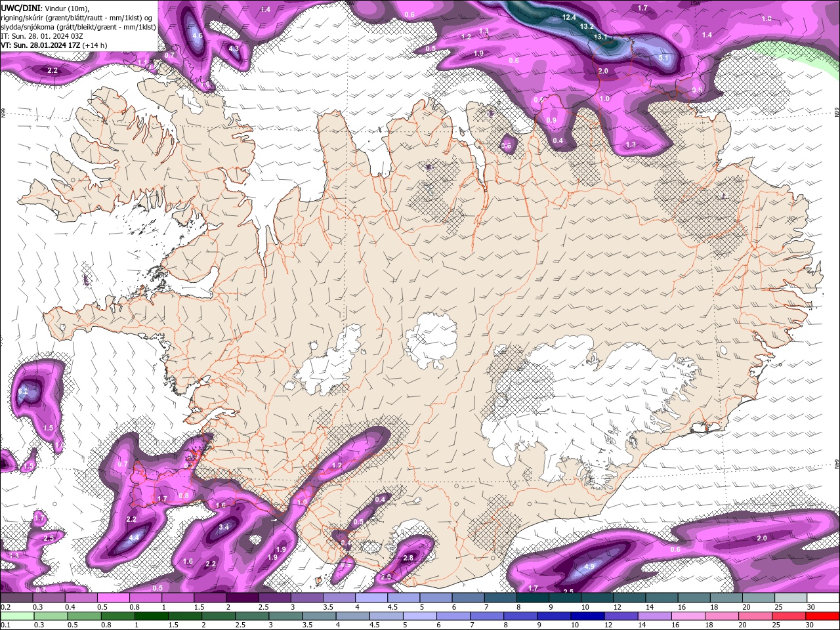Click the 4.6 value in the northwest
The image size is (840, 630).
pyautogui.click(x=198, y=35)
